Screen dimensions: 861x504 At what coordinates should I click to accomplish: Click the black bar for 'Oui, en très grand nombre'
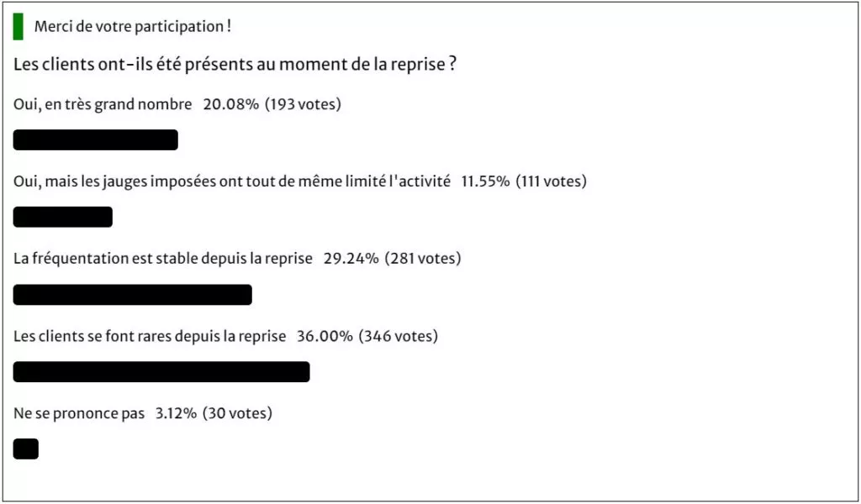pyautogui.click(x=96, y=139)
